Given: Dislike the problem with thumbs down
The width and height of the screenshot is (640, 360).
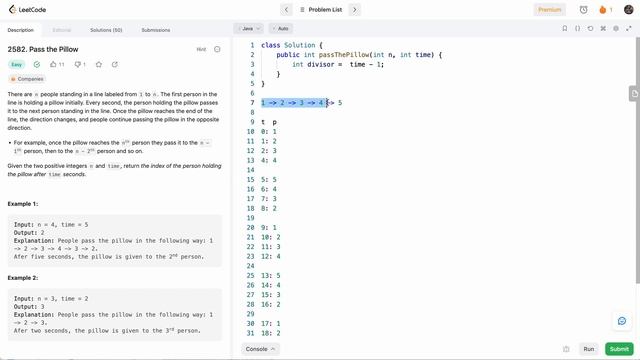Looking at the screenshot, I should 80,64.
